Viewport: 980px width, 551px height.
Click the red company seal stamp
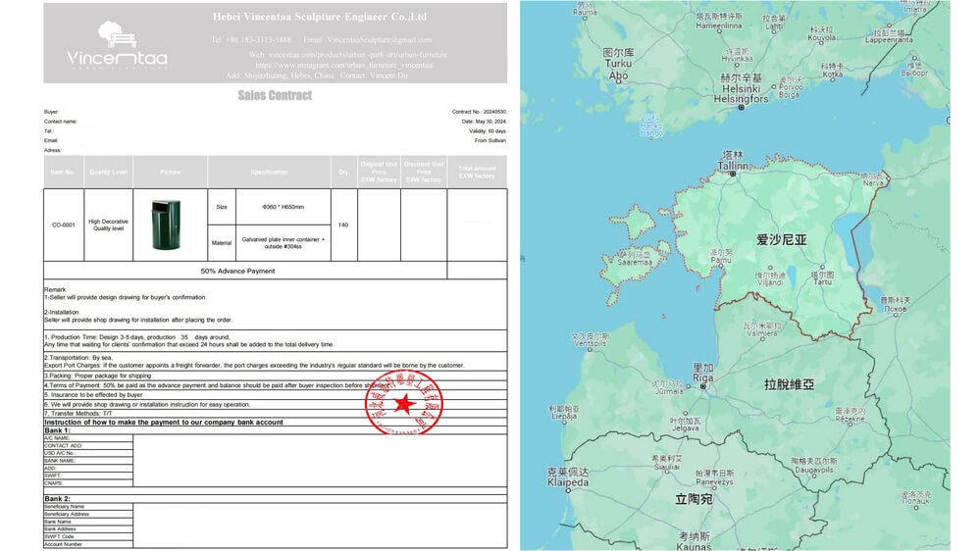click(403, 403)
